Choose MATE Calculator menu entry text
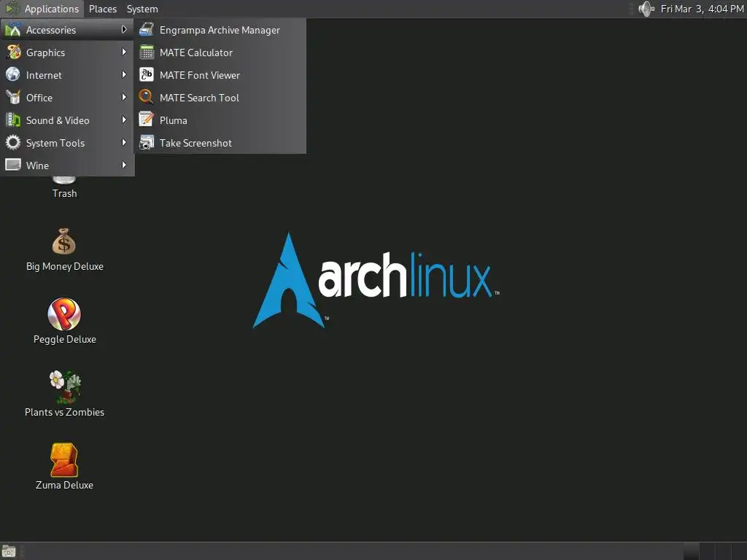747x560 pixels. click(196, 52)
